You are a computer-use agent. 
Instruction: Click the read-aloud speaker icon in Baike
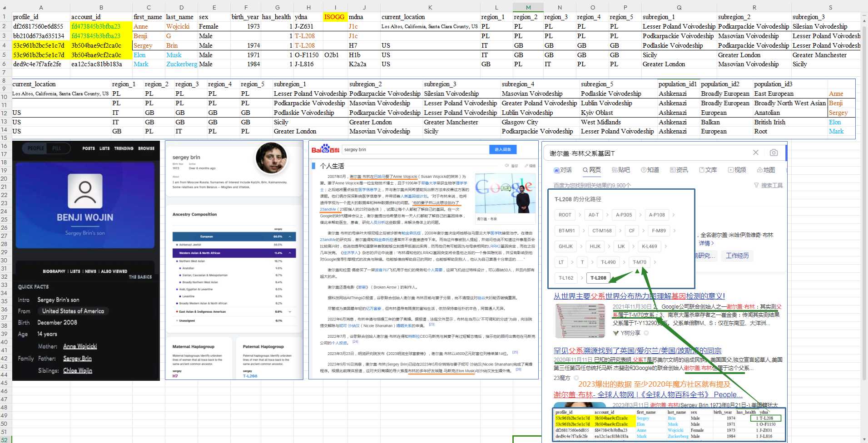coord(507,166)
